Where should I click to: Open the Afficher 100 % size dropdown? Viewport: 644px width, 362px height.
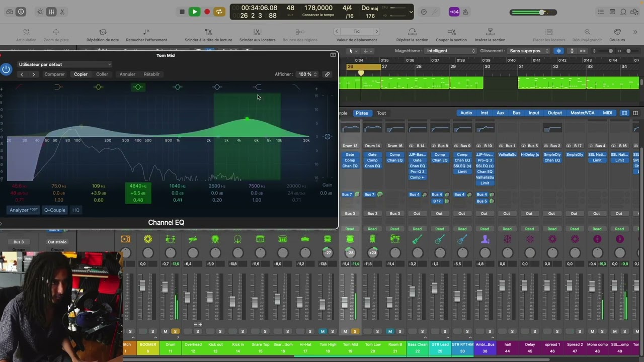[307, 74]
